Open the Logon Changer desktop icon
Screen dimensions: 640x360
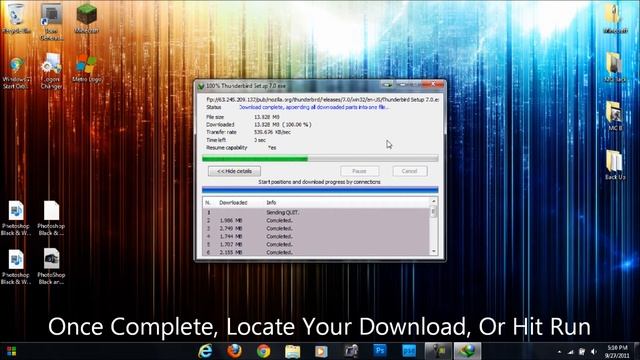pos(51,71)
